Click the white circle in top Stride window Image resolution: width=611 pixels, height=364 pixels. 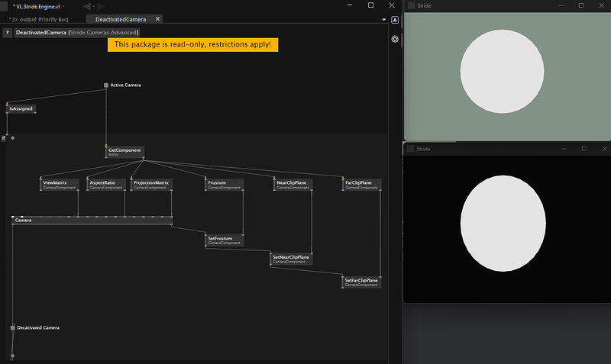pyautogui.click(x=502, y=72)
